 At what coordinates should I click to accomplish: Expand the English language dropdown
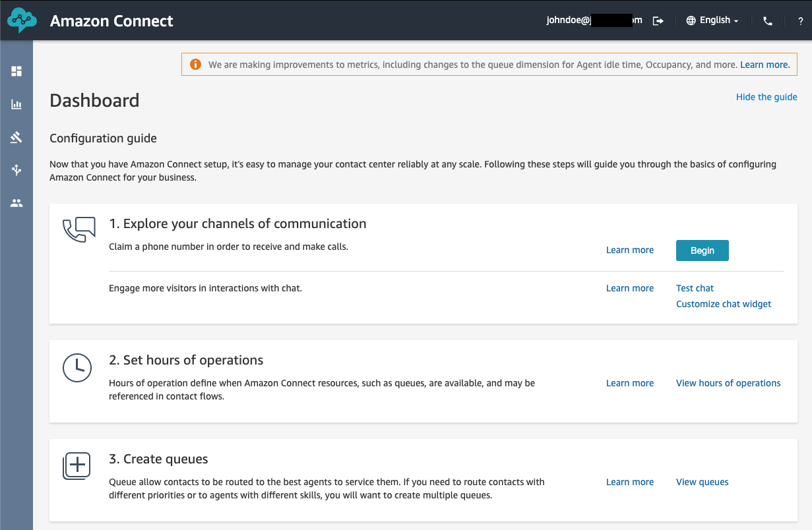click(x=712, y=20)
